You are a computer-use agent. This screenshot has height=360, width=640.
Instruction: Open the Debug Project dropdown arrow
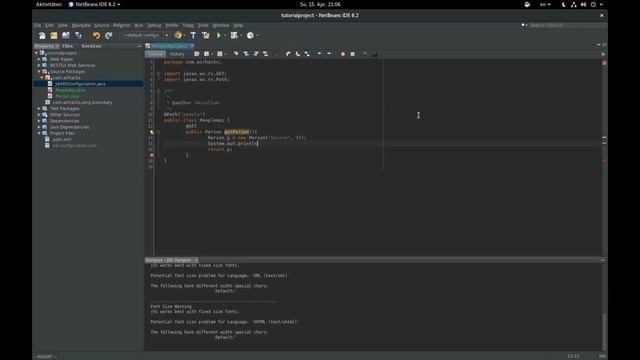pyautogui.click(x=241, y=36)
